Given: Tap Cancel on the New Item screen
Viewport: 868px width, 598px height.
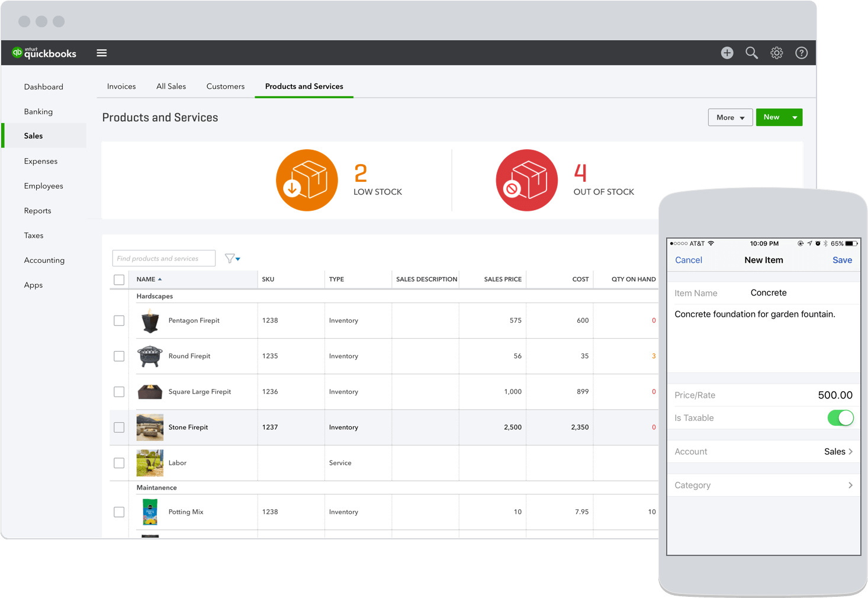Looking at the screenshot, I should point(689,260).
